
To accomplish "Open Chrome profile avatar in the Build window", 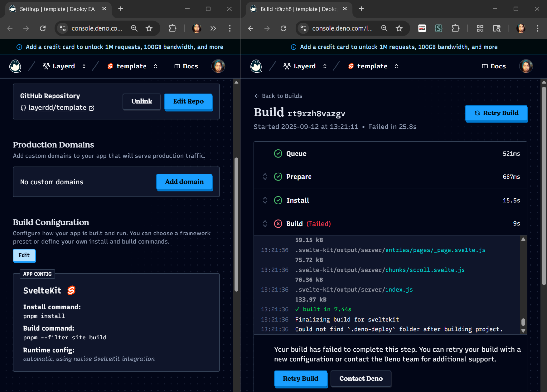I will pyautogui.click(x=521, y=28).
